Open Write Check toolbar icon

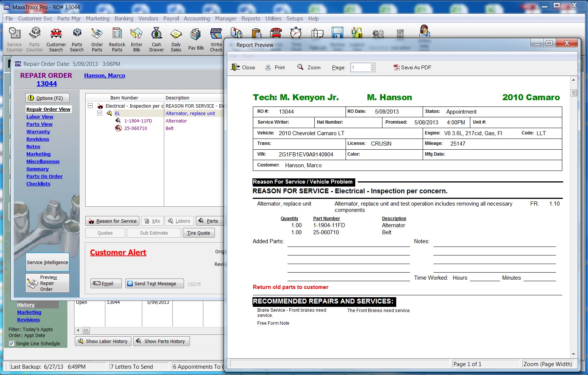point(216,39)
